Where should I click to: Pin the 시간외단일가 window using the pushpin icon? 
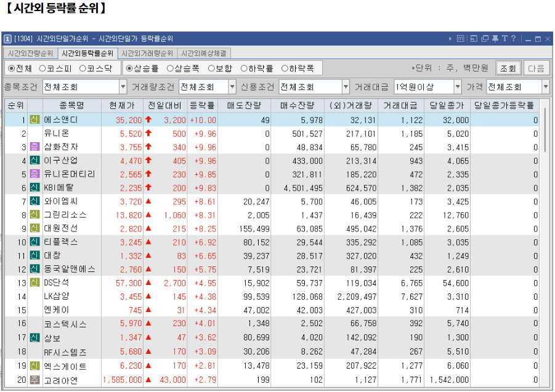[495, 38]
